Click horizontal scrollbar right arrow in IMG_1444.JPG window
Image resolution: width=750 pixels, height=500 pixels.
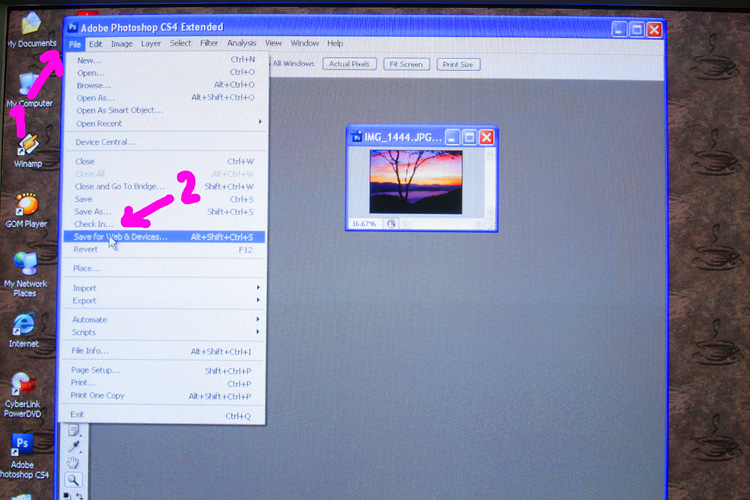477,223
